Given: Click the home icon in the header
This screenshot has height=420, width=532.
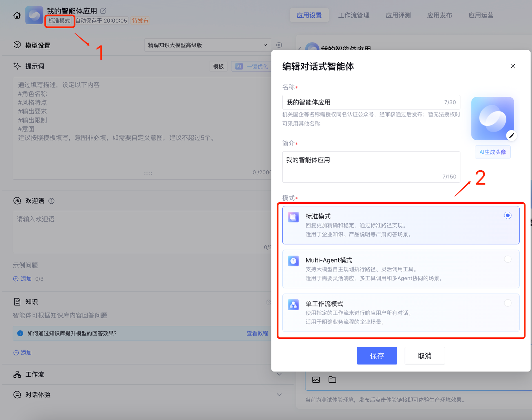Looking at the screenshot, I should [x=17, y=15].
